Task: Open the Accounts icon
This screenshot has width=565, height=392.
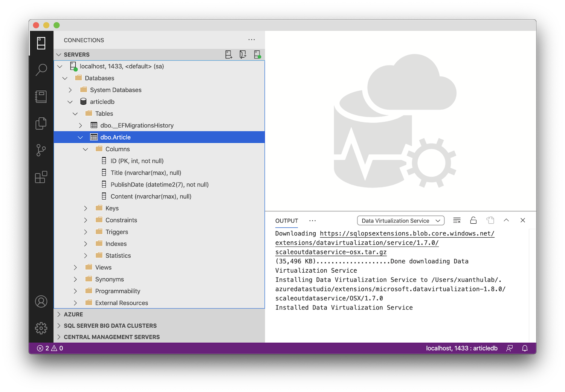Action: click(x=41, y=302)
